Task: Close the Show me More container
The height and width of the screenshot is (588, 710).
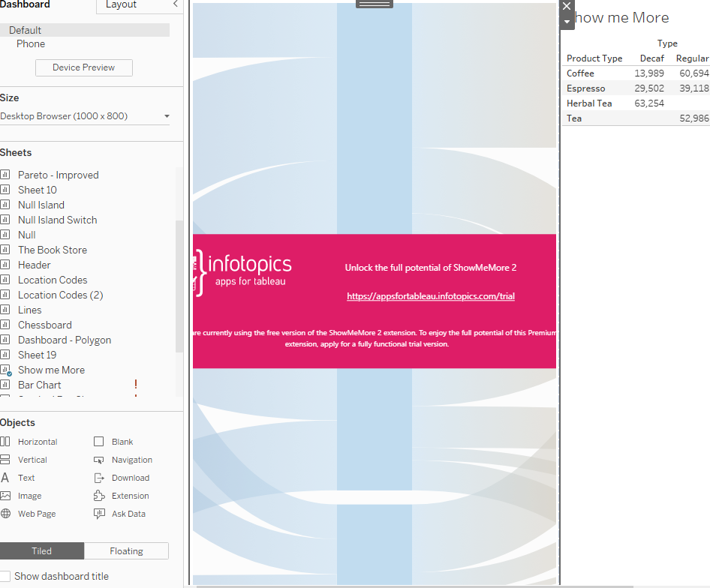Action: click(567, 6)
